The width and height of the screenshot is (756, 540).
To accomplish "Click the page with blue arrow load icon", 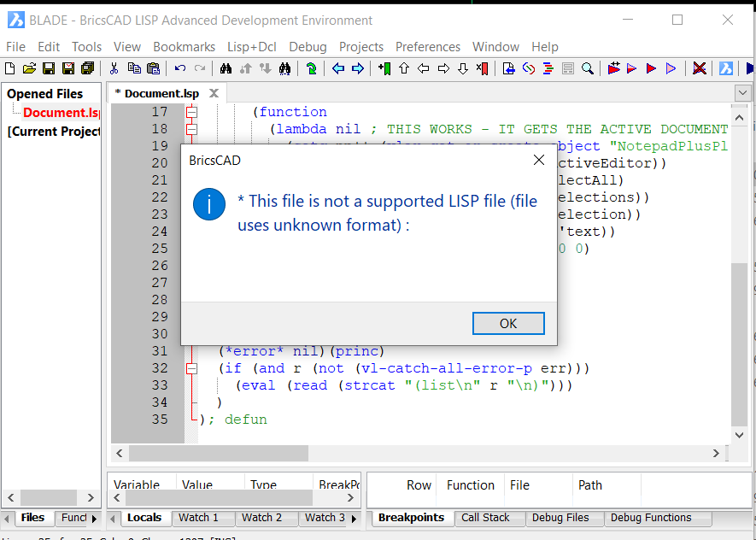I will tap(508, 68).
